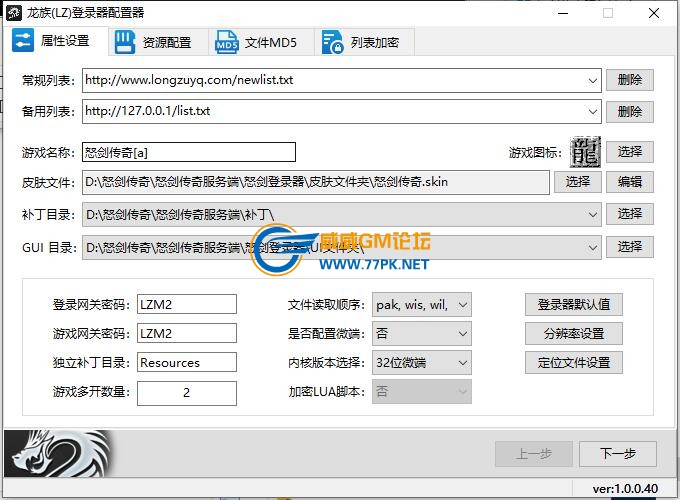The width and height of the screenshot is (680, 500).
Task: Open 定位文件设置
Action: pos(574,363)
